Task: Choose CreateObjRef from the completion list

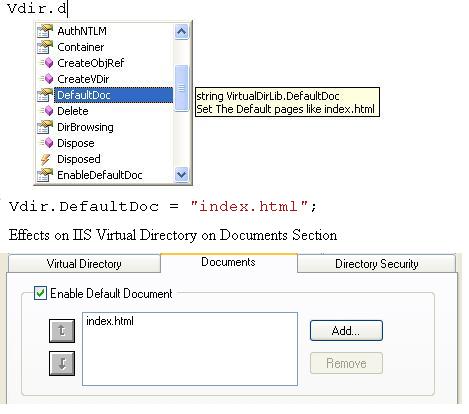Action: pyautogui.click(x=91, y=63)
